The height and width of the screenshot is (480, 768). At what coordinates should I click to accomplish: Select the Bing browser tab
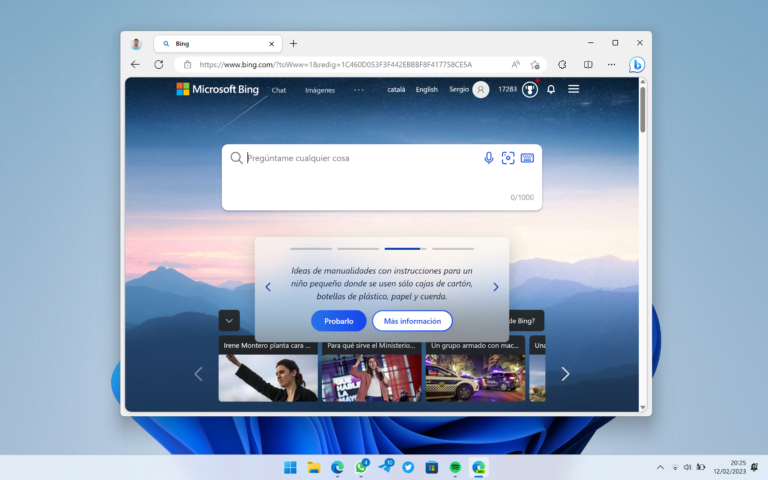click(x=218, y=44)
